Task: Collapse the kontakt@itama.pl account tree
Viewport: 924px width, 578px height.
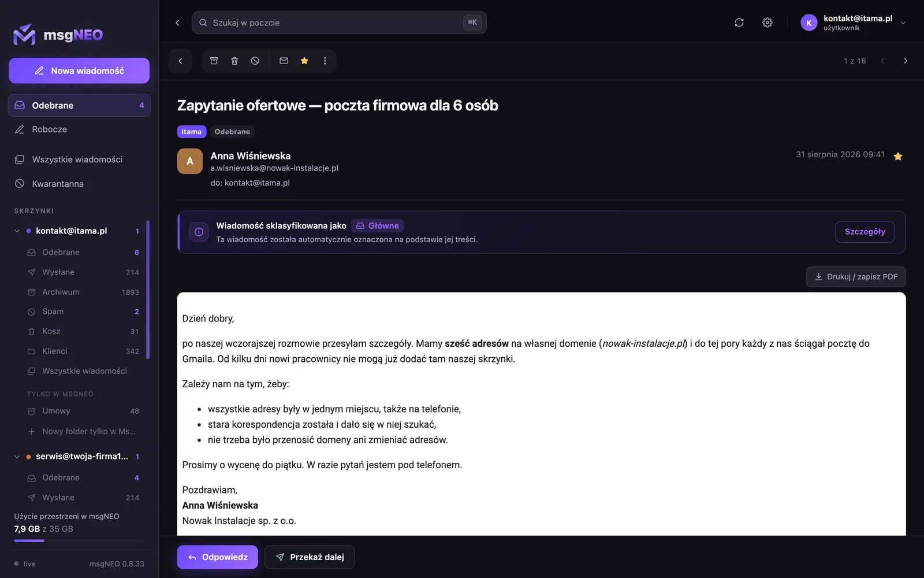Action: [17, 231]
